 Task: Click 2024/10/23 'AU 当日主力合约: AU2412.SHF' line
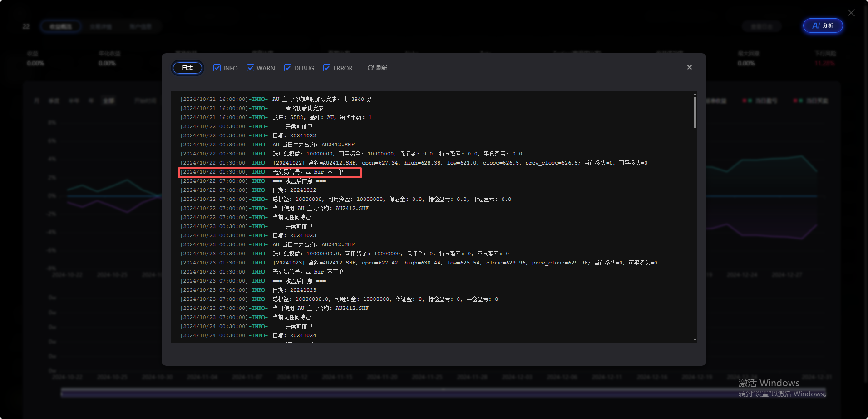(267, 244)
